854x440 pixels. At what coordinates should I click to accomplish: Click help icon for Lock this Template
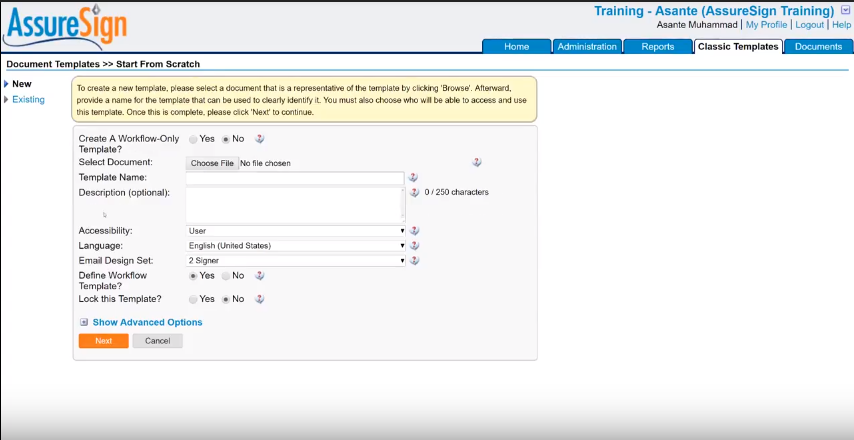tap(260, 299)
